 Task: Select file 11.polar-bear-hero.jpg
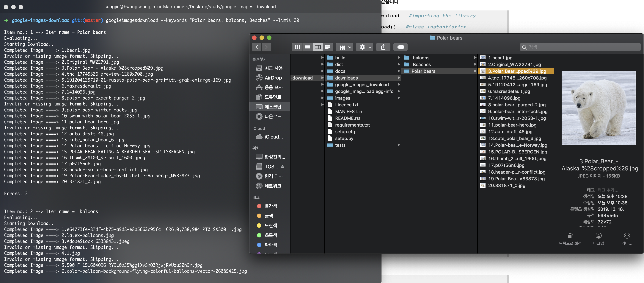pos(516,125)
